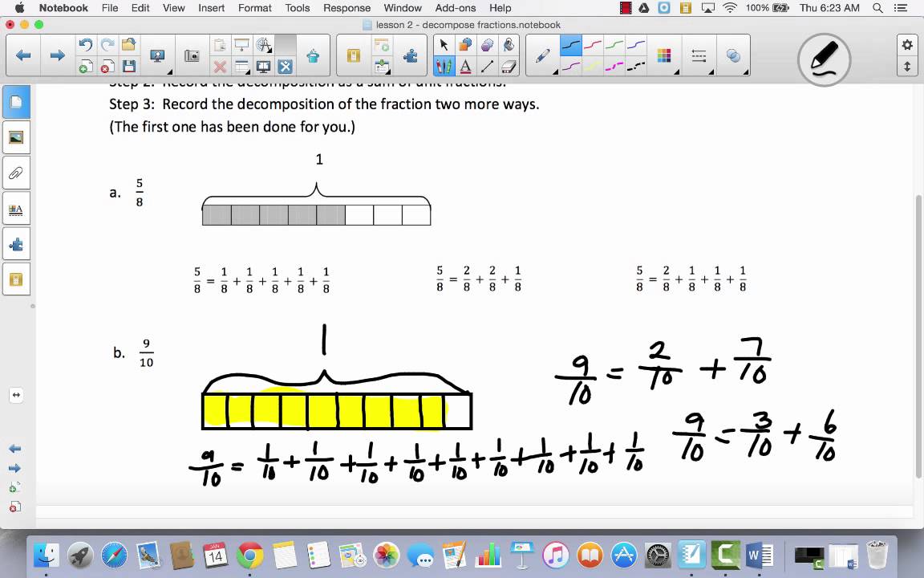Open Spotlight search in menu bar
The width and height of the screenshot is (924, 578).
877,8
